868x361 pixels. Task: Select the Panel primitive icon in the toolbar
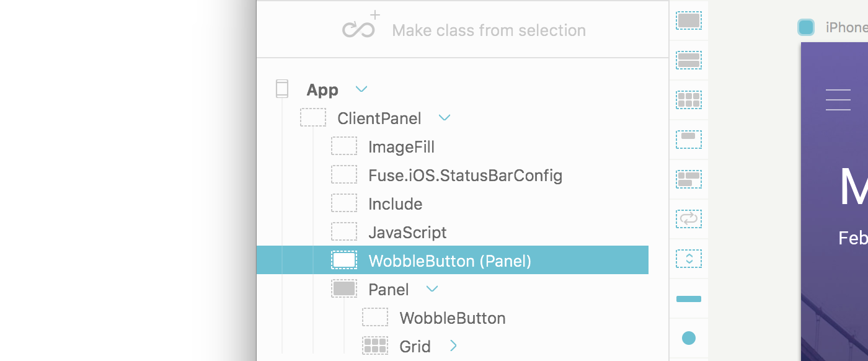[x=689, y=20]
